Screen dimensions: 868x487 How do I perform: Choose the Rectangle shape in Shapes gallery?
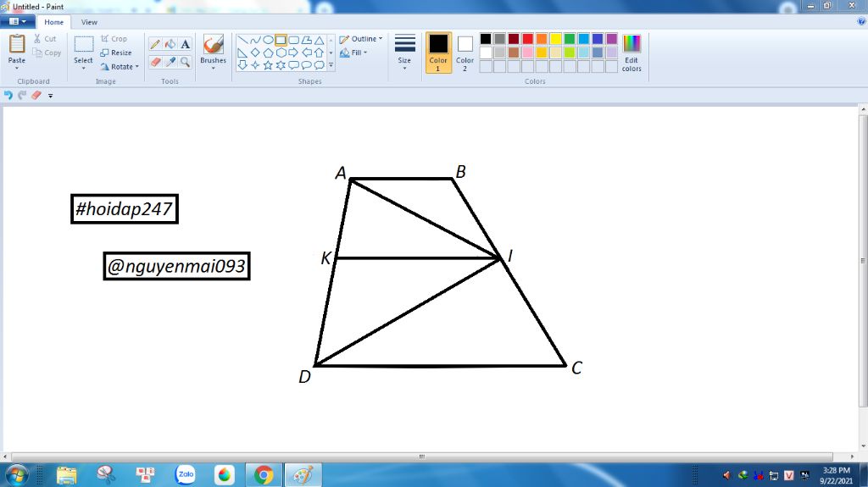281,40
